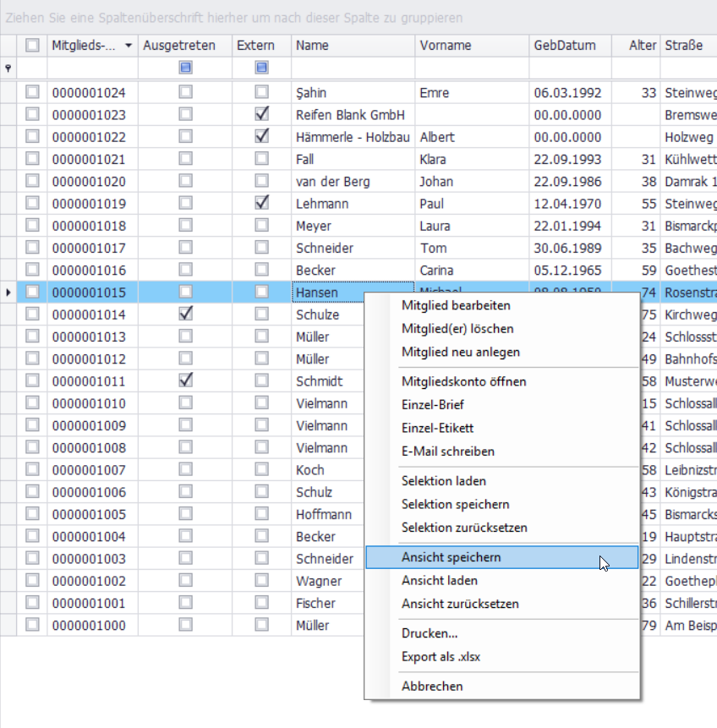Sort by clicking the GebDatum column header
The width and height of the screenshot is (717, 728).
pos(565,46)
